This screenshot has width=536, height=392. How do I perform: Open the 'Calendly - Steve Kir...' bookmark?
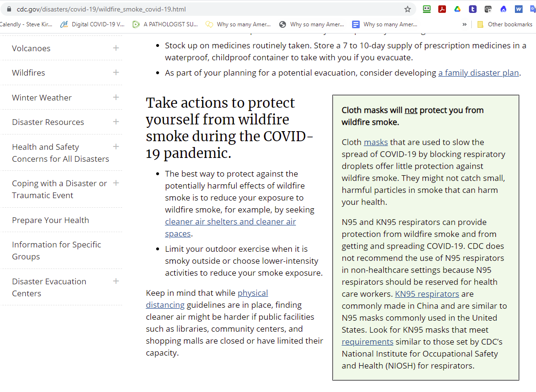(26, 24)
